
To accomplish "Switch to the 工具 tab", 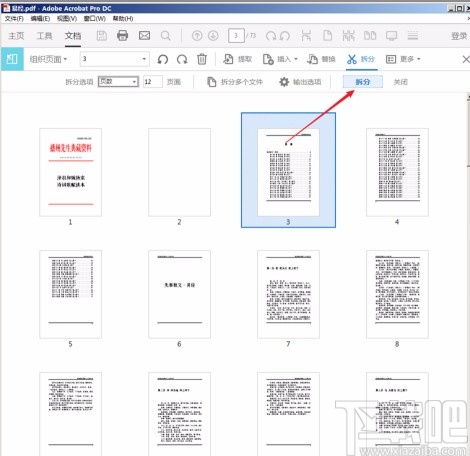I will coord(44,36).
